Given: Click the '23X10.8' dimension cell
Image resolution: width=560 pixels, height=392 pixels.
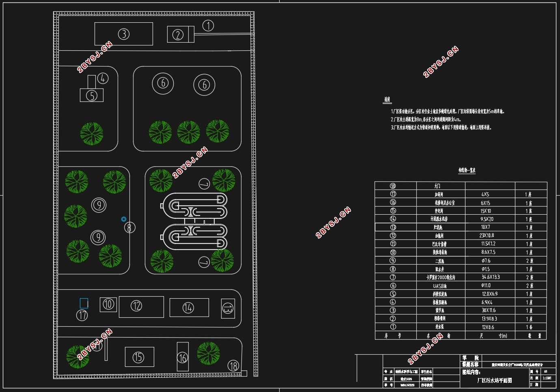Looking at the screenshot, I should [490, 235].
